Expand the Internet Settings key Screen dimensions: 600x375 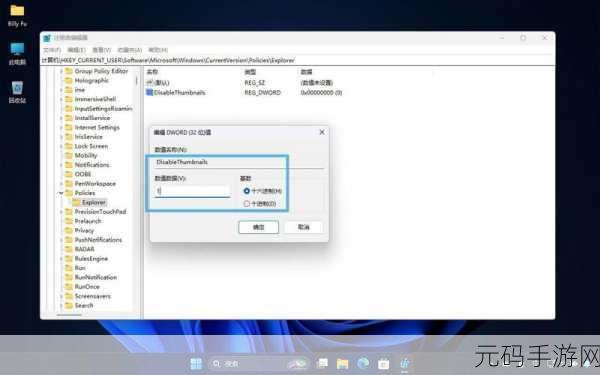61,127
